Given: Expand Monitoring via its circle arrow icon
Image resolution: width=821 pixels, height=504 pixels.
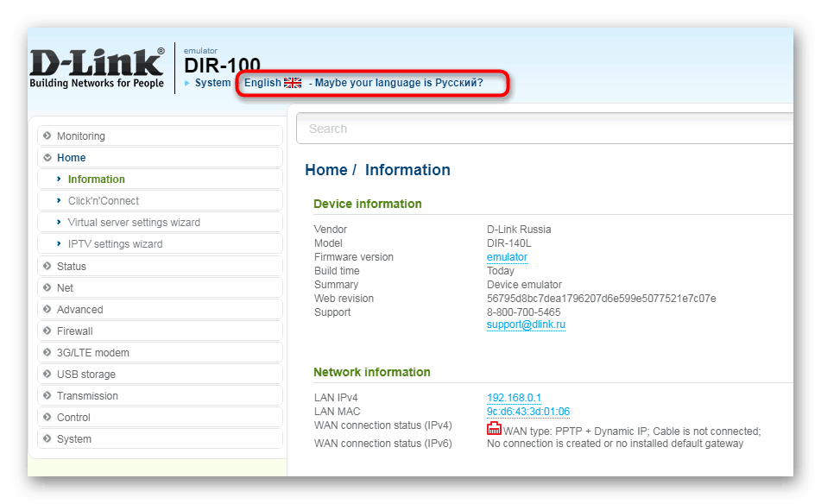Looking at the screenshot, I should 47,135.
